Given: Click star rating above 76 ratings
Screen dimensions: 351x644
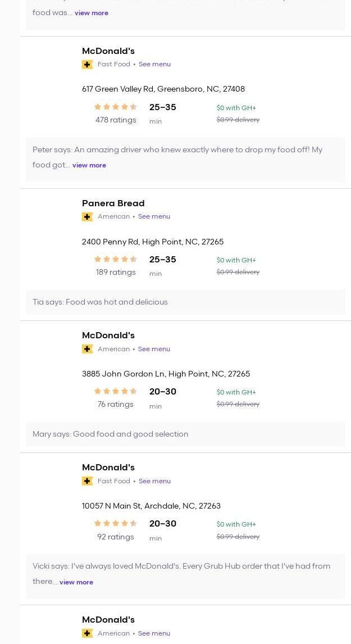Looking at the screenshot, I should click(x=116, y=391).
